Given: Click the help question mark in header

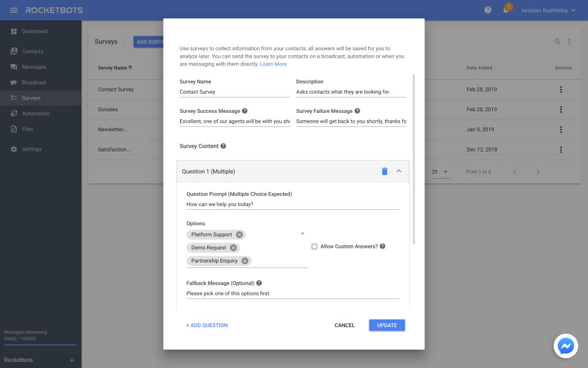Looking at the screenshot, I should pos(488,10).
